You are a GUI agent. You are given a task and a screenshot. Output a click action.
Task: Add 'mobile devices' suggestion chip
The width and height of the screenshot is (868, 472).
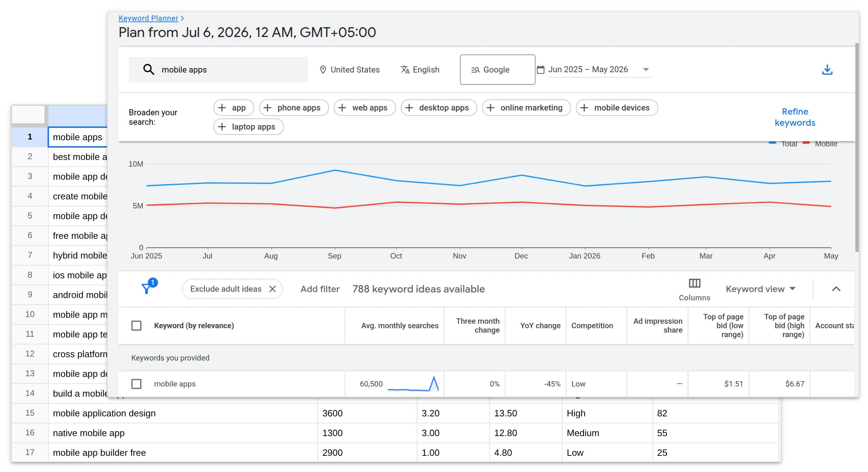point(616,108)
